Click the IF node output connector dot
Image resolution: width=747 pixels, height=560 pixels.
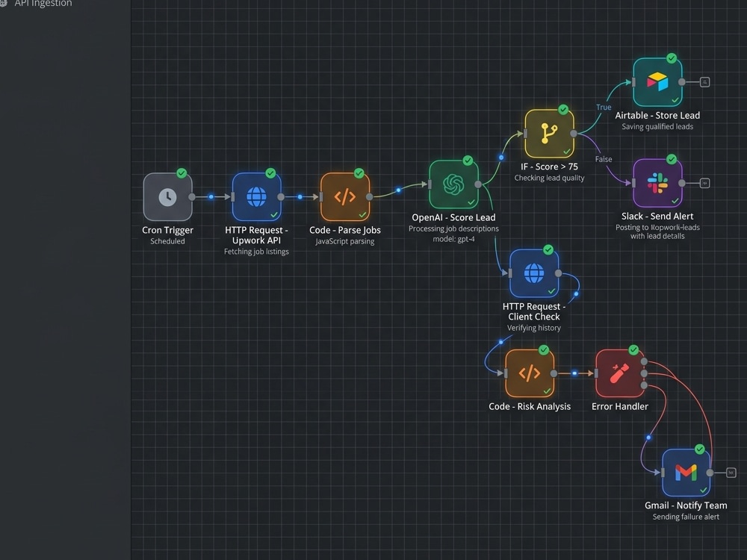point(574,134)
